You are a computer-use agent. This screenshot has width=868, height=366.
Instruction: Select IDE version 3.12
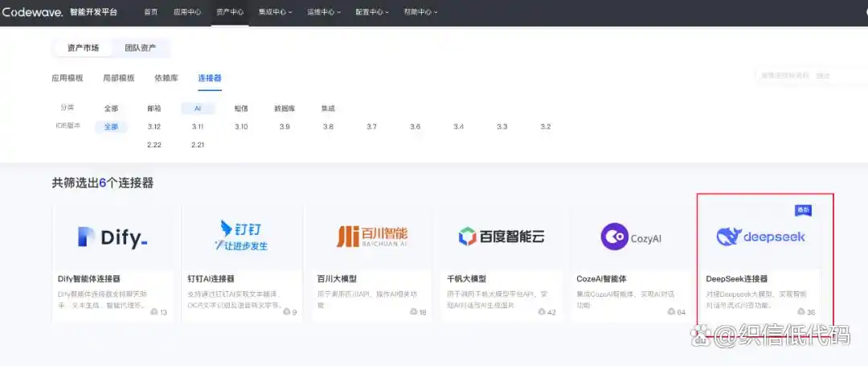[154, 127]
